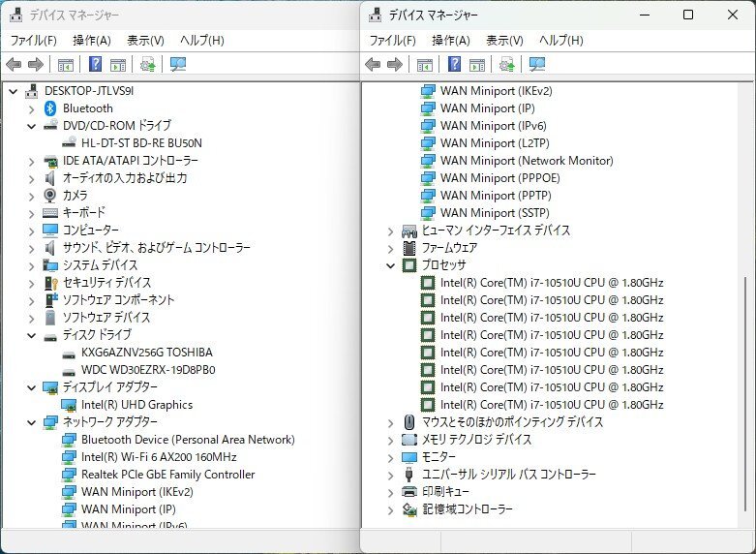Open 操作(A) menu in right window

tap(451, 41)
